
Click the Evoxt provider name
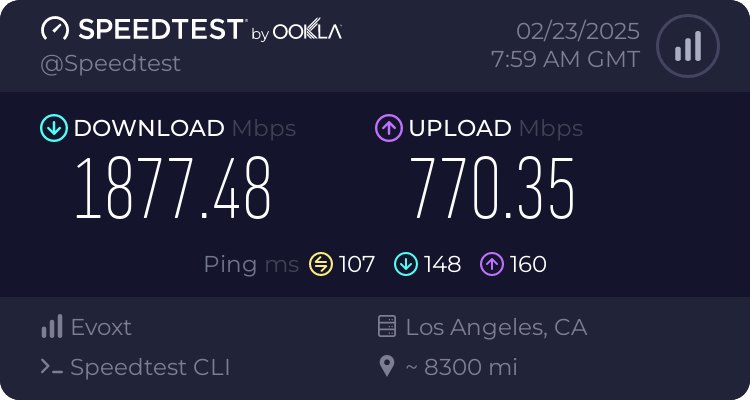coord(101,327)
